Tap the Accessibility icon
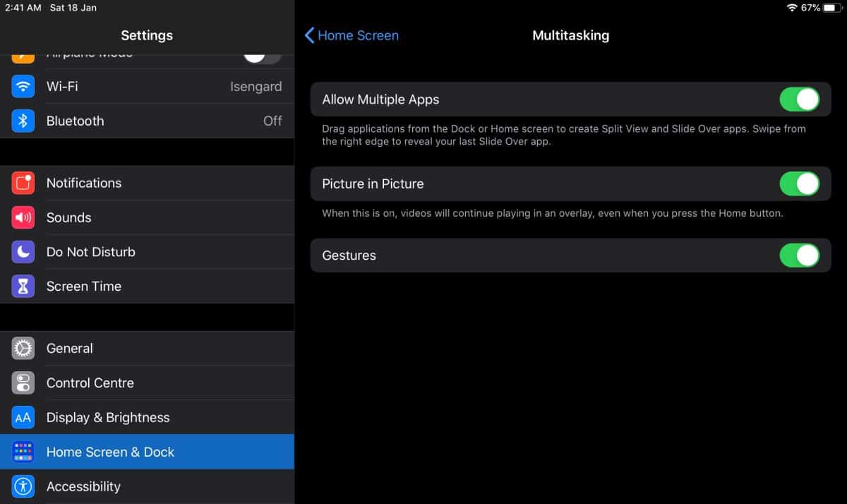Screen dimensions: 847x504 [x=23, y=486]
